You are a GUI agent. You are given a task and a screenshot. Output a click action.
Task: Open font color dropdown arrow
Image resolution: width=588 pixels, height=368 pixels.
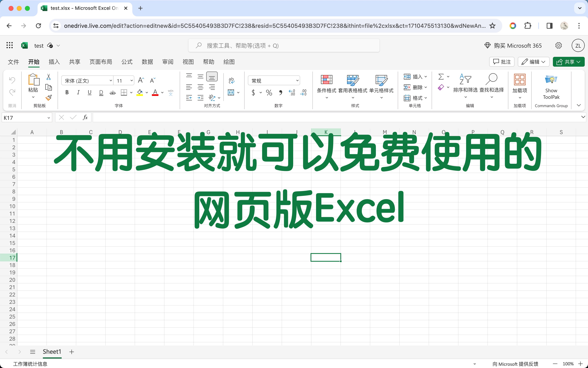coord(162,92)
